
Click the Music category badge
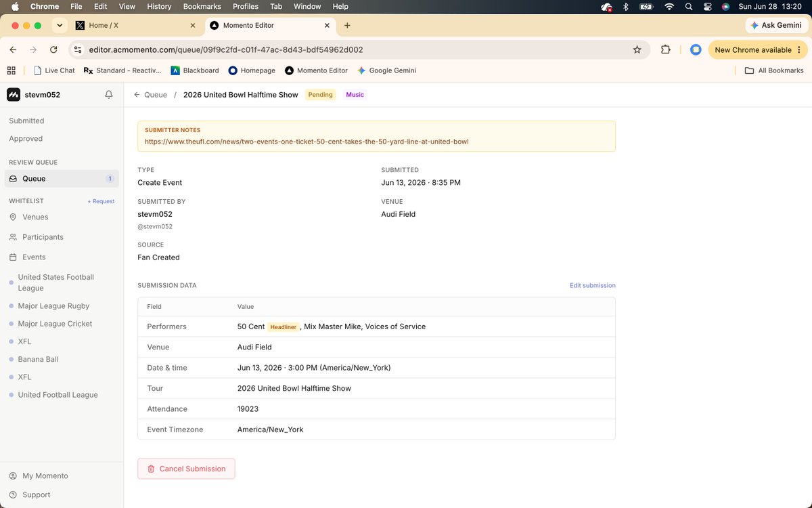point(355,95)
